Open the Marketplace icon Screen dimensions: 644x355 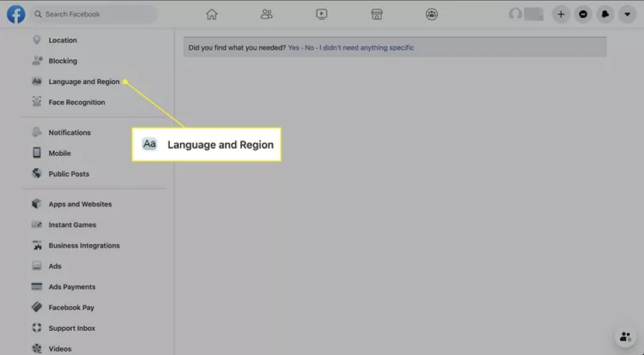(x=376, y=14)
